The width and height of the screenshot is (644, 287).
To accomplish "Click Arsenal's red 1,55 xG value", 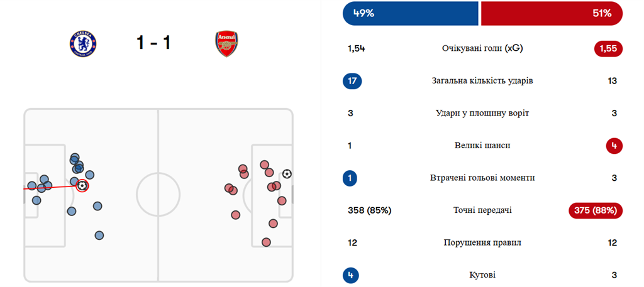I will [608, 48].
